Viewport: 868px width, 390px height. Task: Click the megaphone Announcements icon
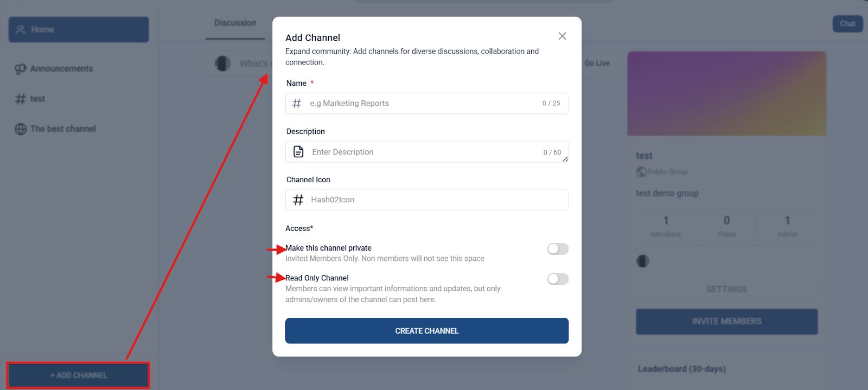point(21,69)
